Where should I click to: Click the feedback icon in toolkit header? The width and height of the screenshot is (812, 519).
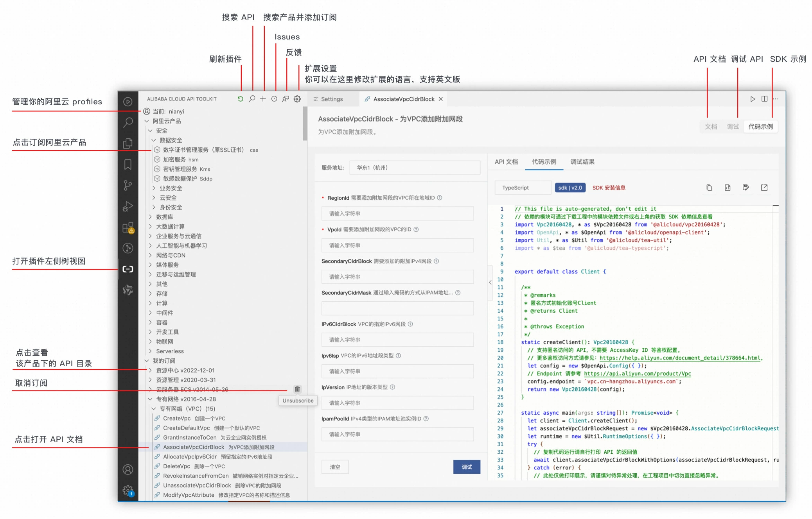click(286, 99)
